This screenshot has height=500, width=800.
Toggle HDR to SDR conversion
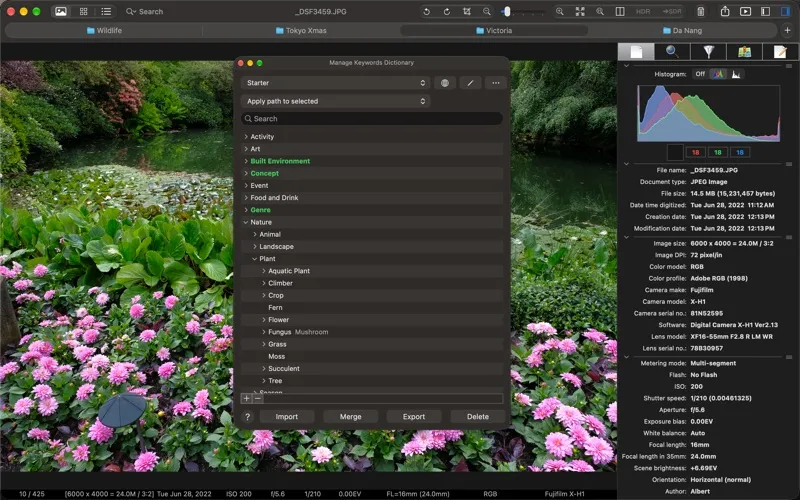(x=672, y=11)
